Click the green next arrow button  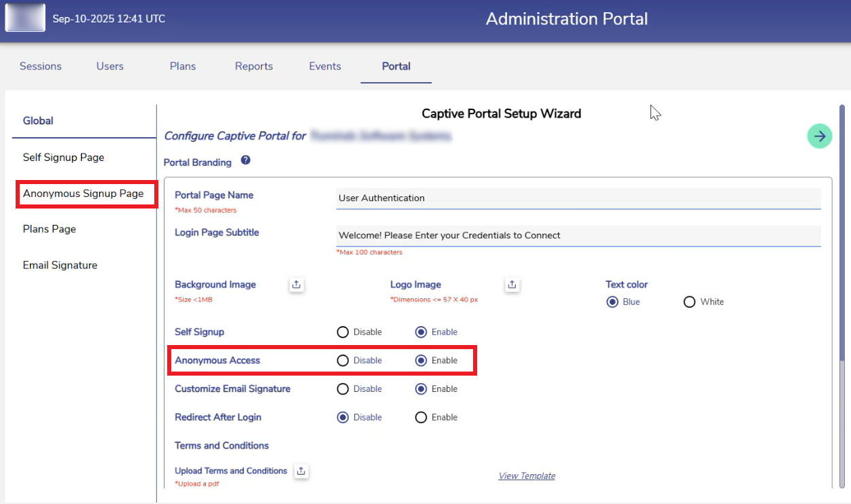820,137
